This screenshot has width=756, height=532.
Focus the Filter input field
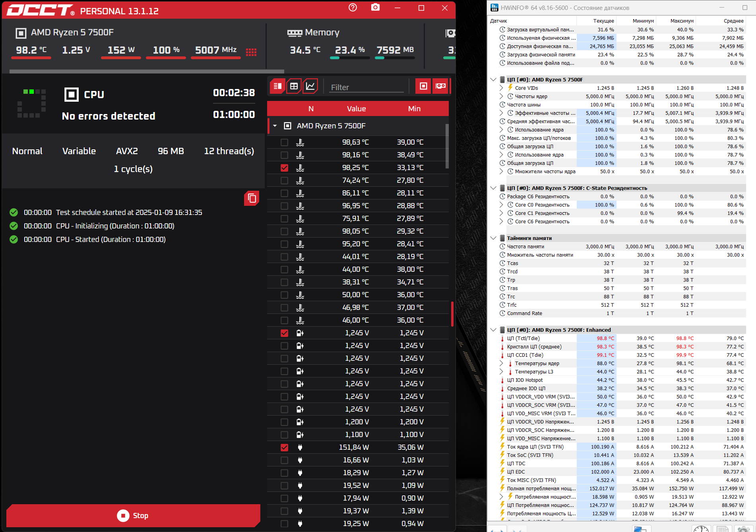click(366, 87)
